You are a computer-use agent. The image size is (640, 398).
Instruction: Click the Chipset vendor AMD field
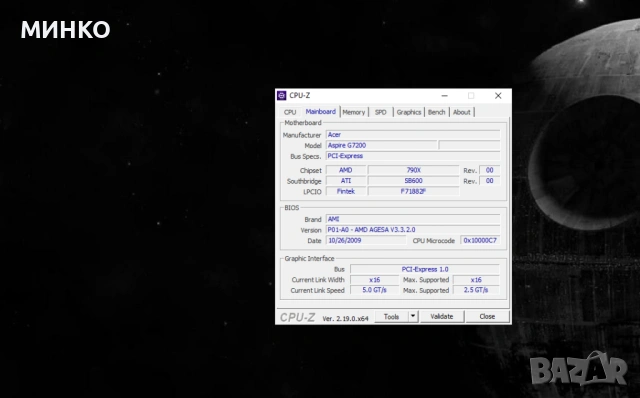(x=346, y=170)
